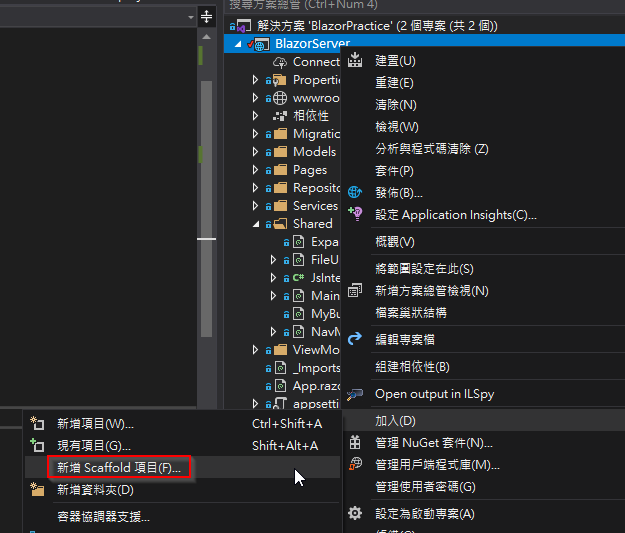Image resolution: width=625 pixels, height=533 pixels.
Task: Choose 清除(N) from context menu
Action: [x=396, y=105]
